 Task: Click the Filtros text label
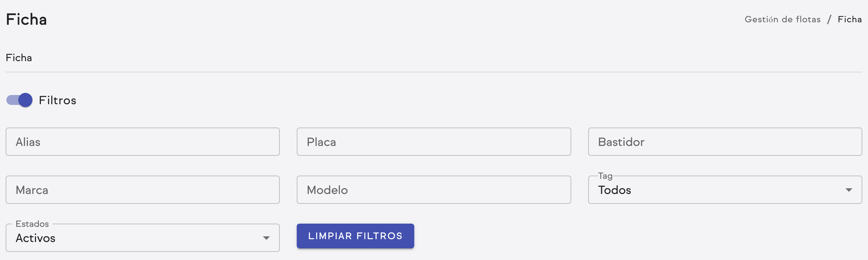click(x=58, y=100)
